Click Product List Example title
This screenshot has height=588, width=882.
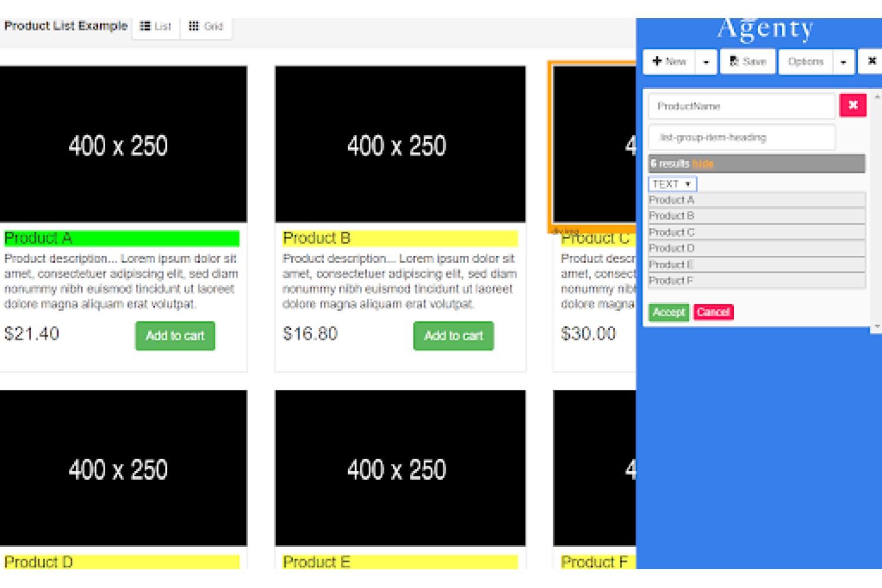tap(66, 26)
